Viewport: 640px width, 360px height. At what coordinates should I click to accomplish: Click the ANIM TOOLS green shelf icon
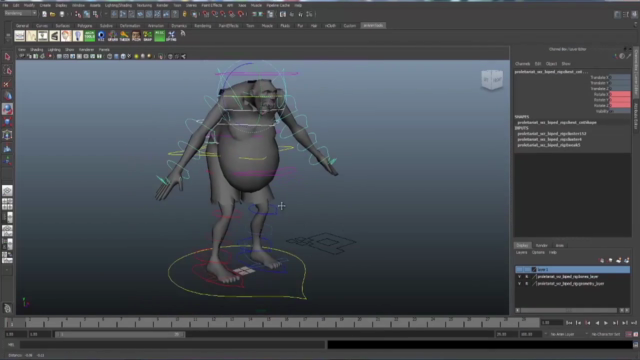pyautogui.click(x=89, y=36)
